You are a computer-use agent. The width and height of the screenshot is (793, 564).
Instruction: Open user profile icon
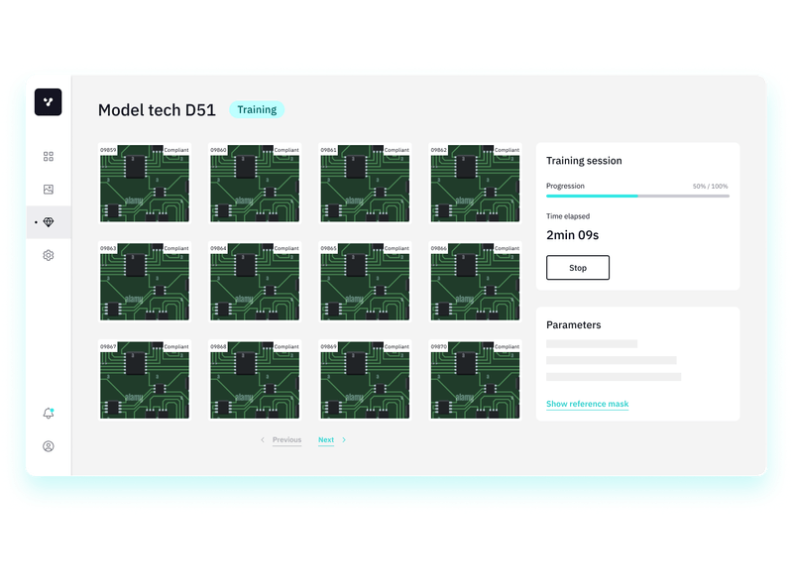point(48,446)
